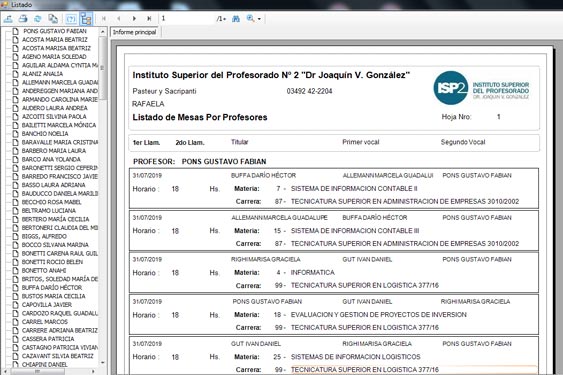
Task: Click tree panel scroll up arrow
Action: pyautogui.click(x=103, y=32)
